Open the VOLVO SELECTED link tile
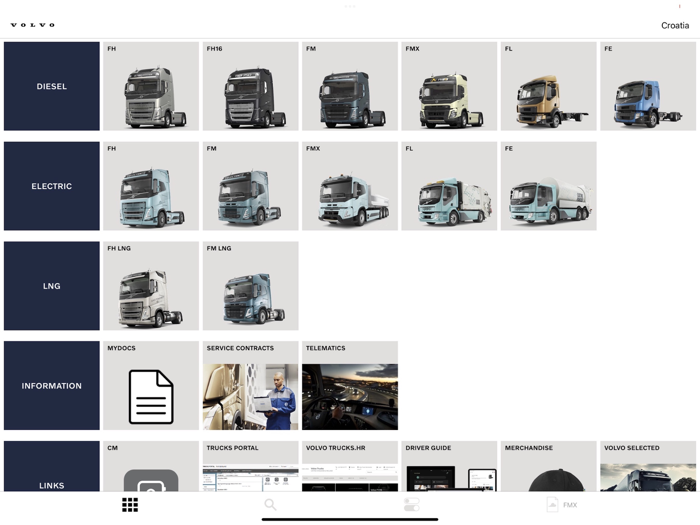The height and width of the screenshot is (525, 700). tap(648, 467)
